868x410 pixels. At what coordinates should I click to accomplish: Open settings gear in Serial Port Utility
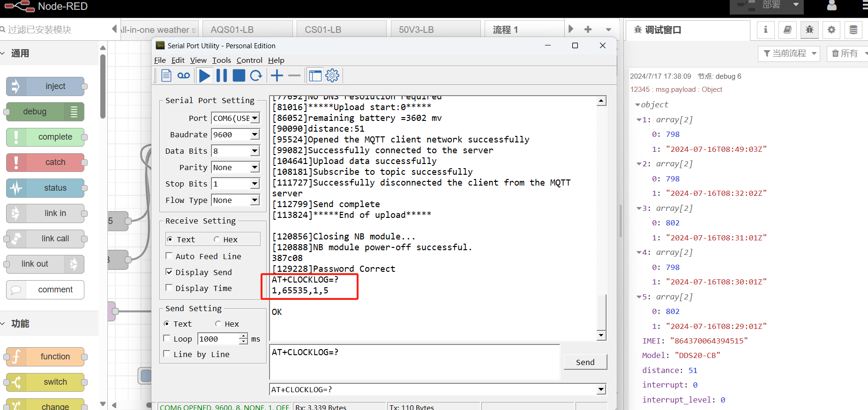[332, 75]
